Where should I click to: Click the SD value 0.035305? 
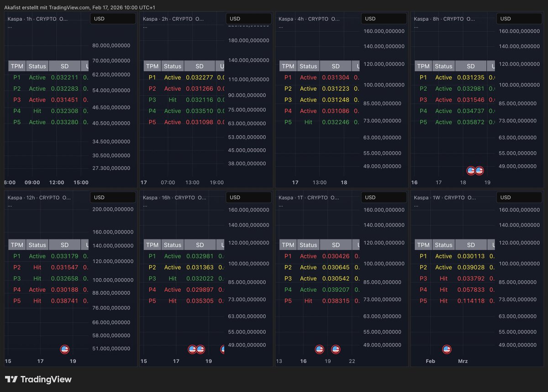point(200,301)
